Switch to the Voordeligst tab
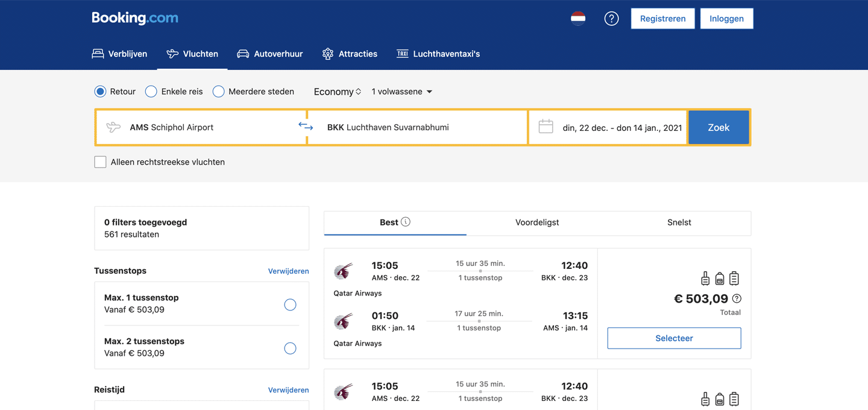 pos(537,222)
